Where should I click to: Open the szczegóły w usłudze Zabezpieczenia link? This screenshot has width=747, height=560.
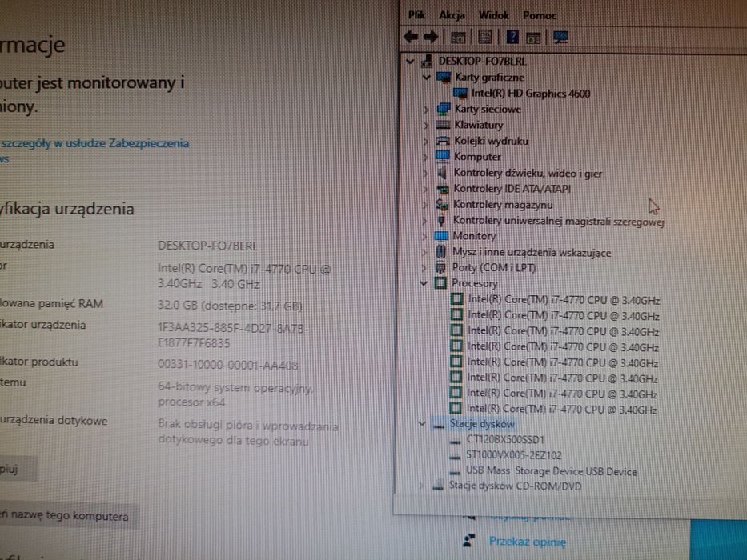(95, 143)
